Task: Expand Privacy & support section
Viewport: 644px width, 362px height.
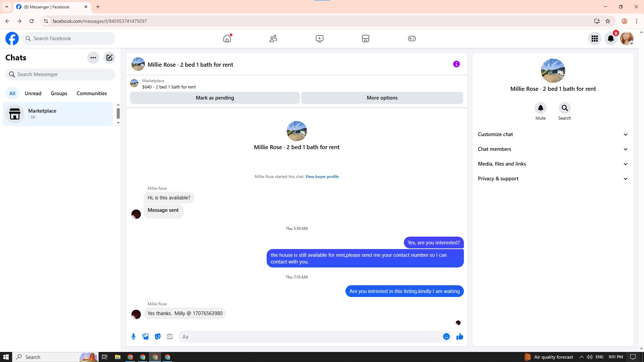Action: pyautogui.click(x=553, y=179)
